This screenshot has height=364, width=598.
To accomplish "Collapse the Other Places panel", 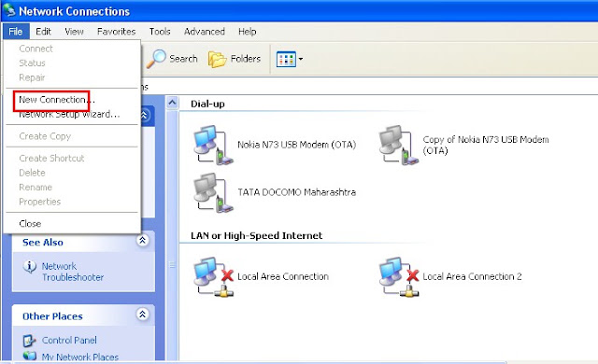I will (x=142, y=315).
